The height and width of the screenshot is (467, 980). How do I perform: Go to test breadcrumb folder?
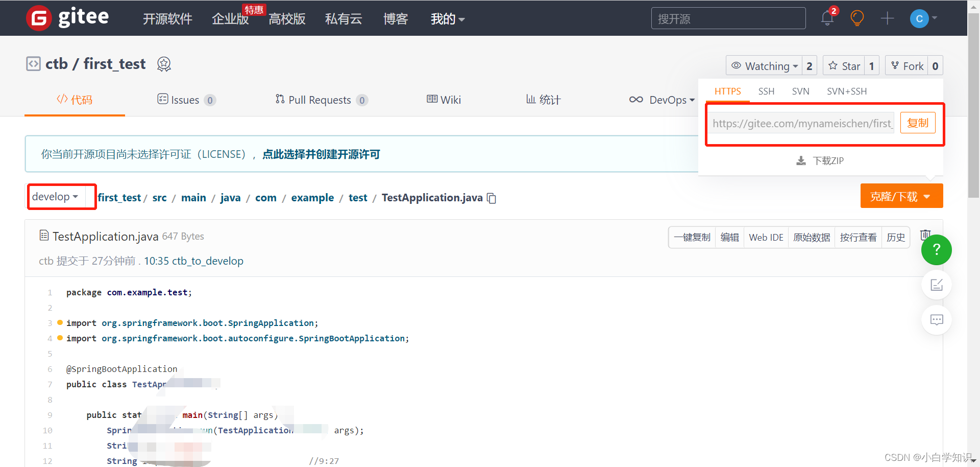tap(358, 198)
